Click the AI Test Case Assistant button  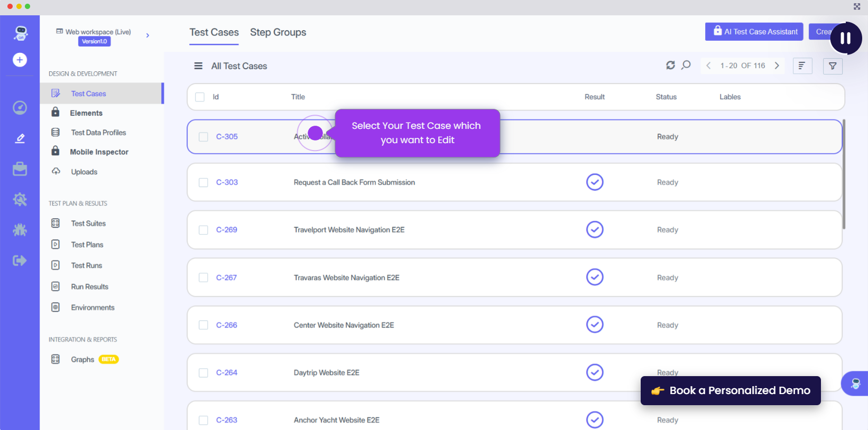(754, 32)
